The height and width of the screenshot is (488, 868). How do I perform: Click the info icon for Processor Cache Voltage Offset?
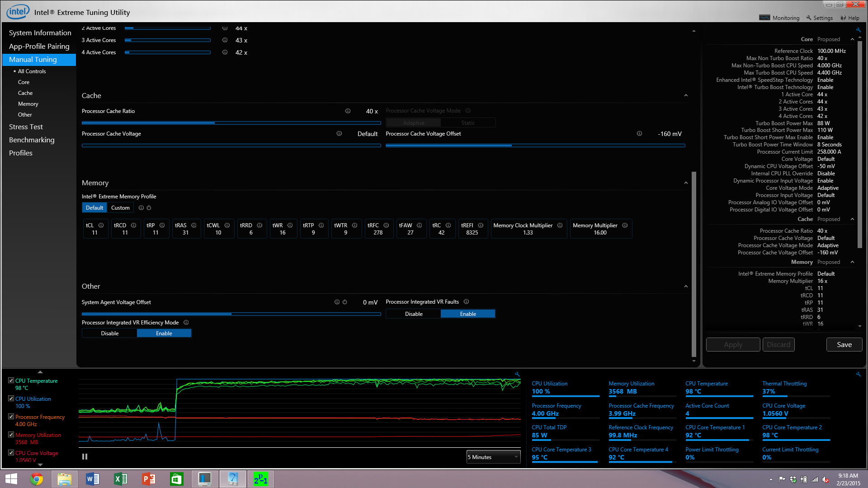(639, 134)
